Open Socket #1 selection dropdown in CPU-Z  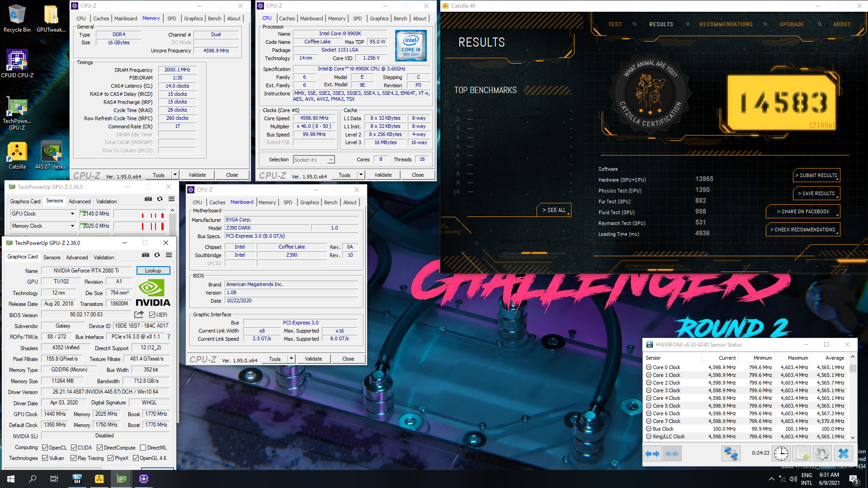coord(331,160)
